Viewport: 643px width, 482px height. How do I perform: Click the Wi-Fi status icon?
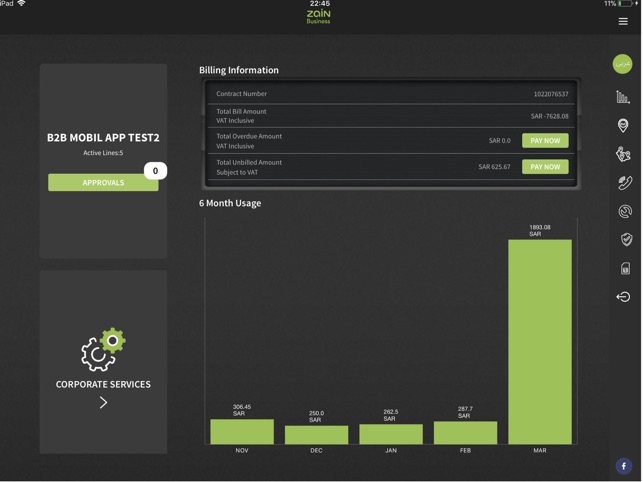tap(21, 3)
